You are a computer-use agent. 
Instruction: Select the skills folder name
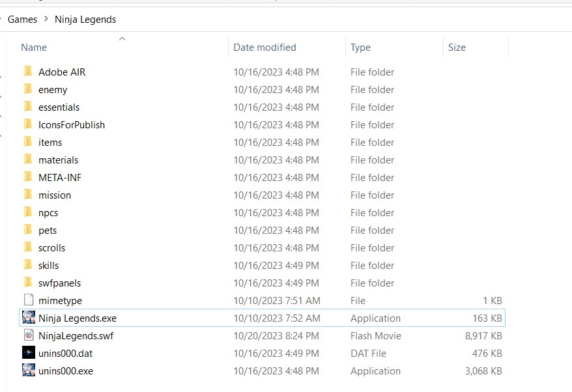point(48,266)
